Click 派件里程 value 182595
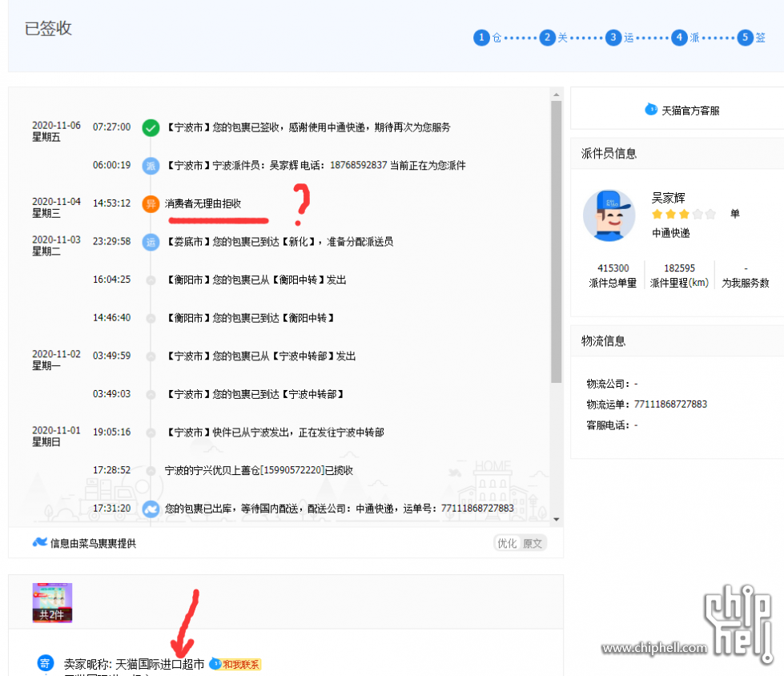The width and height of the screenshot is (784, 676). [679, 268]
